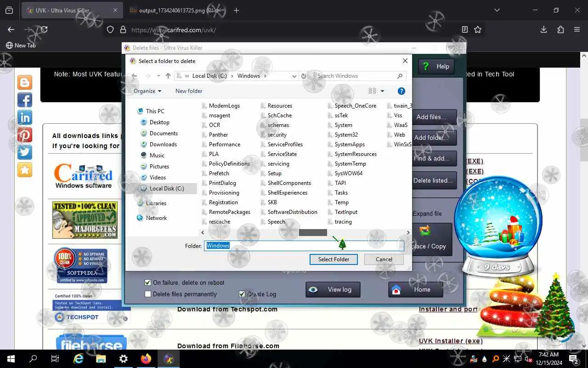Enable Delete files permanently checkbox
The height and width of the screenshot is (368, 588).
click(x=148, y=294)
